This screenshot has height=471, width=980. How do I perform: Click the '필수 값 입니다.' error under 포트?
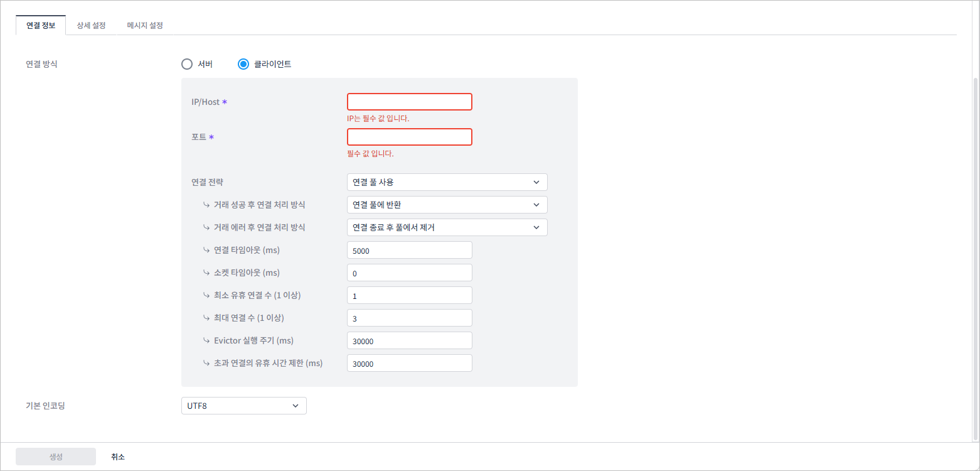coord(370,153)
